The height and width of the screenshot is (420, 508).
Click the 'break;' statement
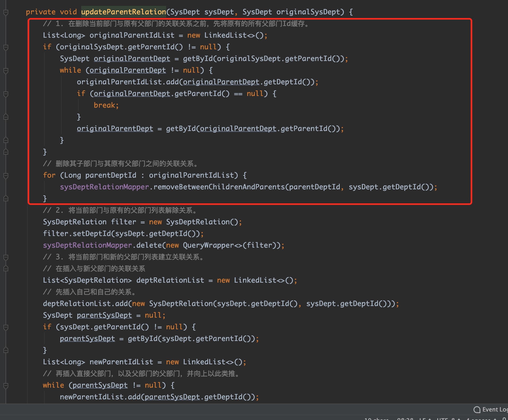click(x=106, y=105)
